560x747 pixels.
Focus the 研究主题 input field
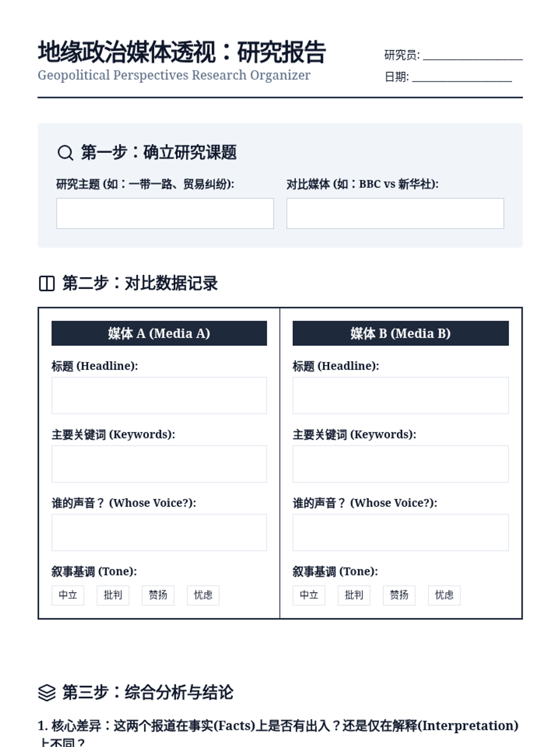pyautogui.click(x=165, y=213)
